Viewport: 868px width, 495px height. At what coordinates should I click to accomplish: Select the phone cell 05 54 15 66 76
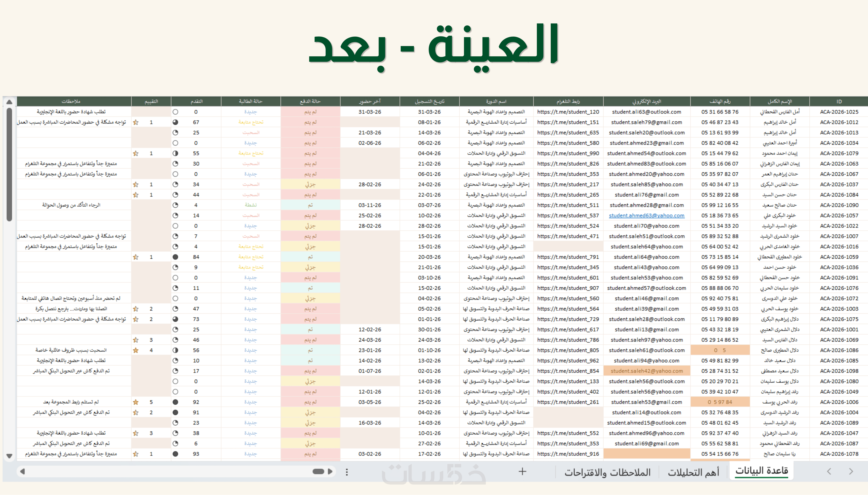coord(720,454)
